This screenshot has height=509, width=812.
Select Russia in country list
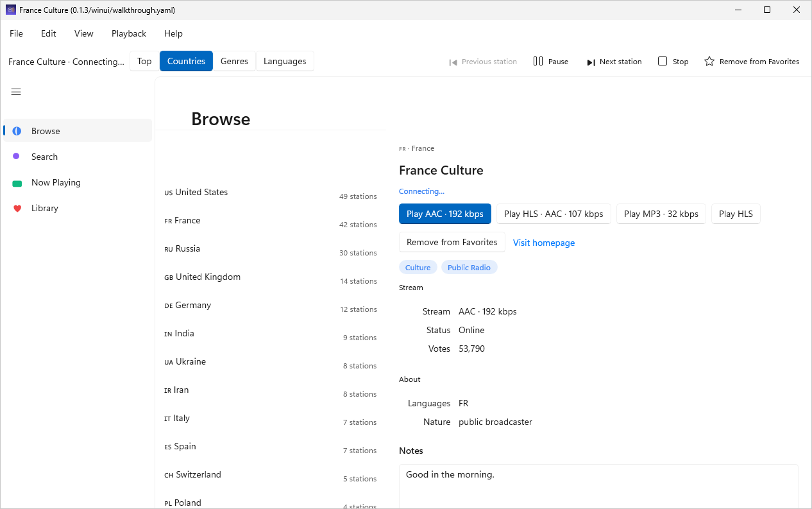click(x=271, y=248)
